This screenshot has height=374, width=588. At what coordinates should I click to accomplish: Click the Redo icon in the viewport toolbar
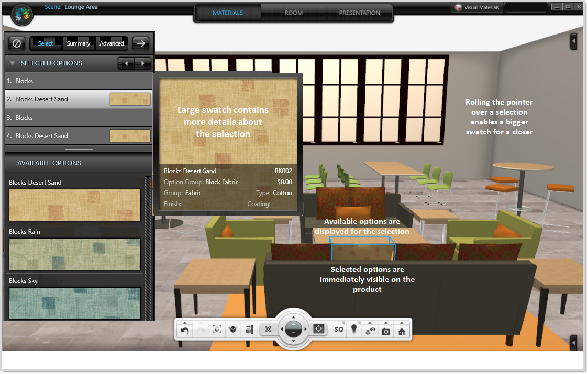pos(201,330)
